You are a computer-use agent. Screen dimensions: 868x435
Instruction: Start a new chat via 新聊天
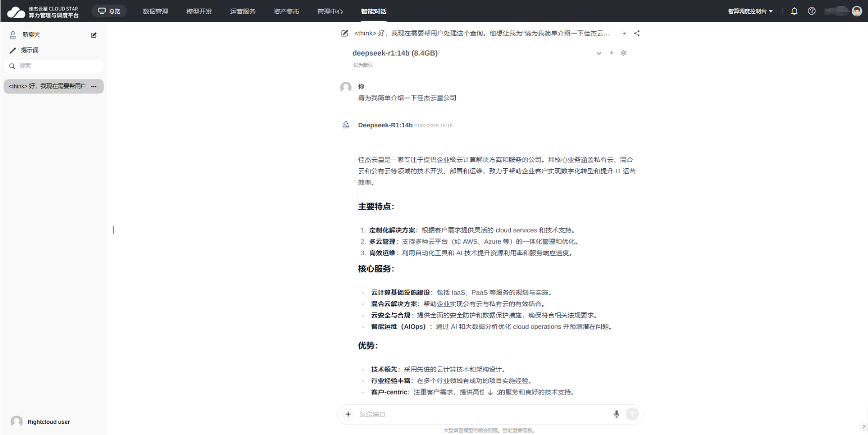coord(31,35)
